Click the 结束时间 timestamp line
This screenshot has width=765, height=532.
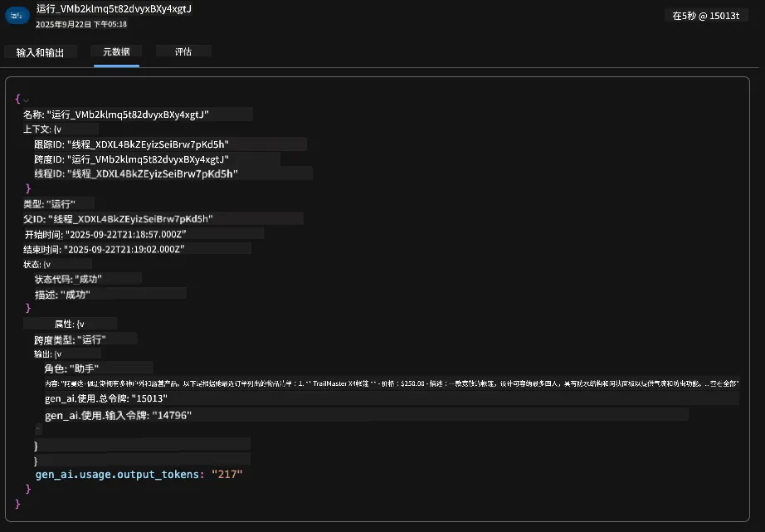click(137, 250)
